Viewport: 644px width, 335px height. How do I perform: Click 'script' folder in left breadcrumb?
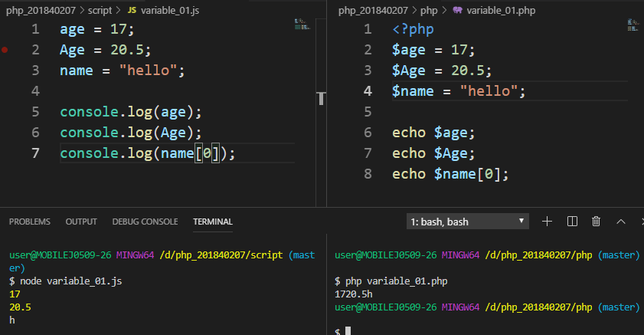pyautogui.click(x=100, y=10)
